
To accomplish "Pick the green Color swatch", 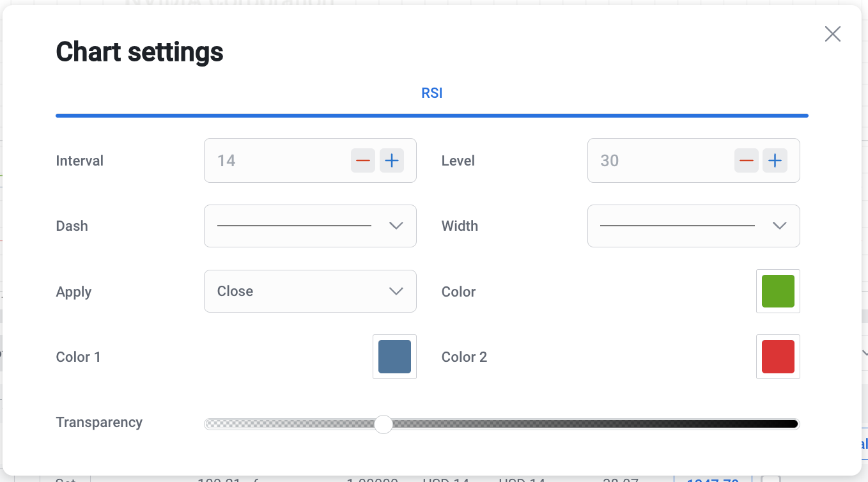I will [777, 291].
